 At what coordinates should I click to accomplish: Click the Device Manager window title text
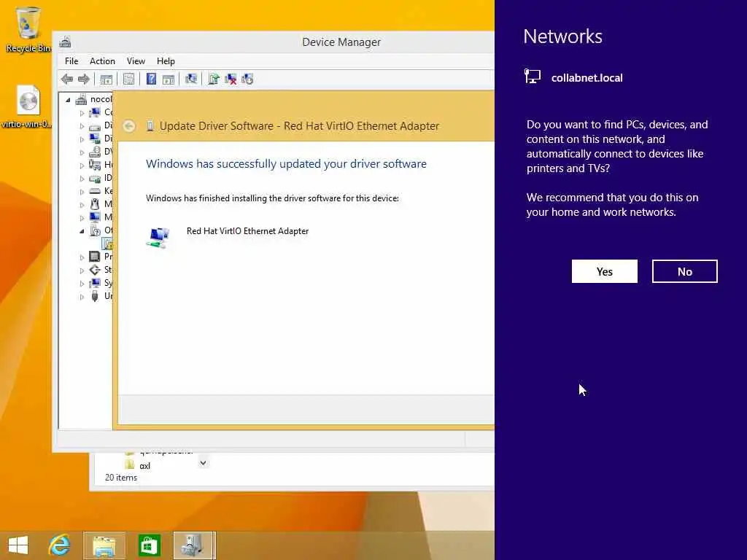click(x=341, y=42)
